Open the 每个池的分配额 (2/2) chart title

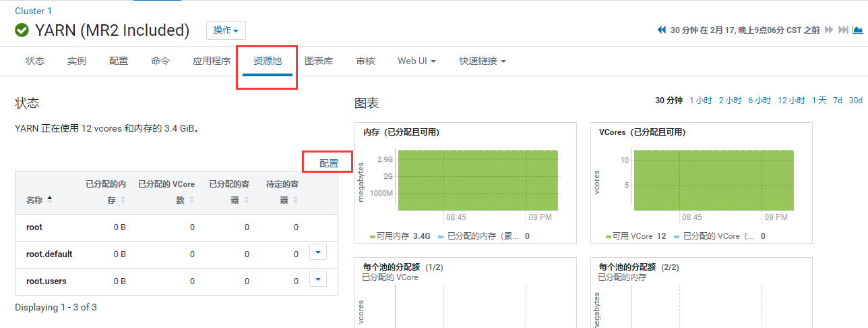point(639,267)
